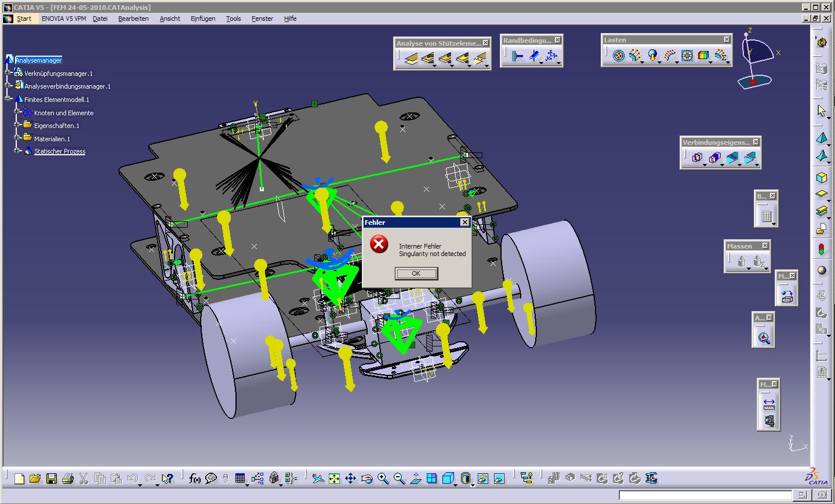Screen dimensions: 835x504
Task: Expand the Statischer Prozess tree node
Action: coord(17,151)
